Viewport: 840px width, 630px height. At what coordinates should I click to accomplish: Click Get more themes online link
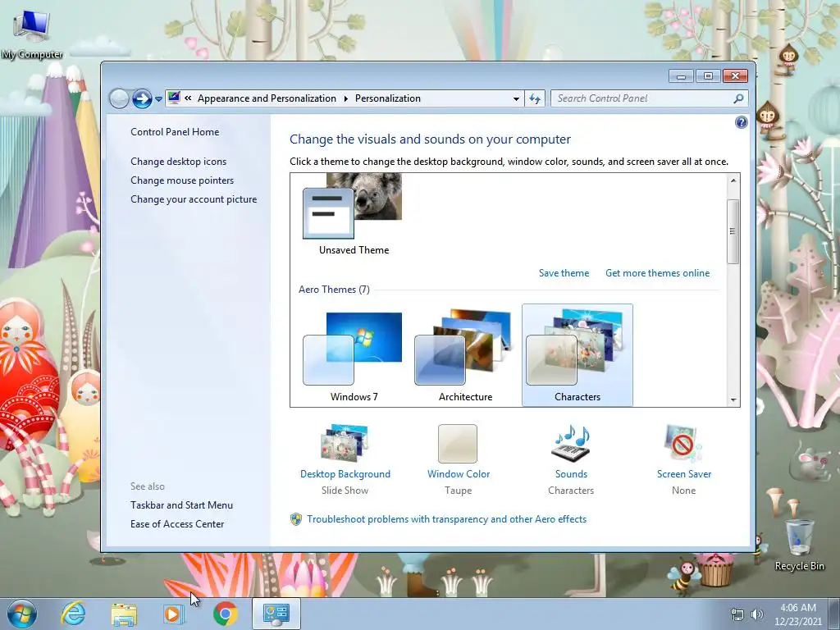[x=657, y=273]
